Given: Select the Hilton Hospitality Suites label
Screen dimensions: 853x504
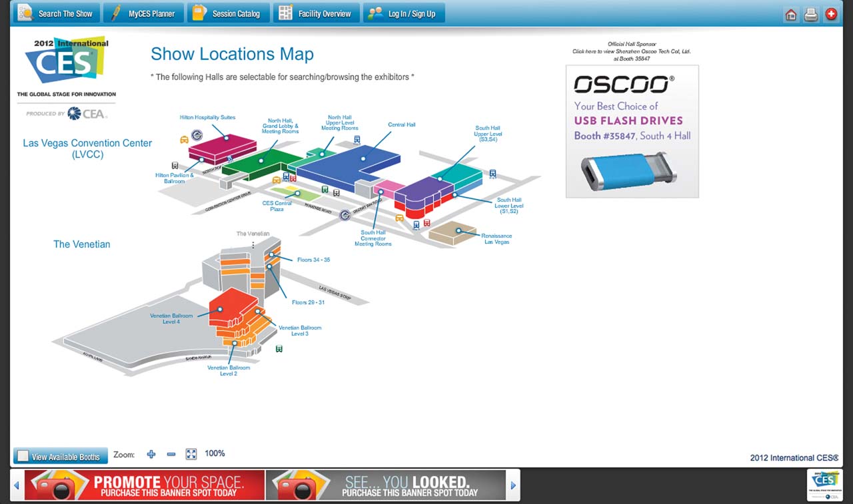Looking at the screenshot, I should click(x=207, y=118).
